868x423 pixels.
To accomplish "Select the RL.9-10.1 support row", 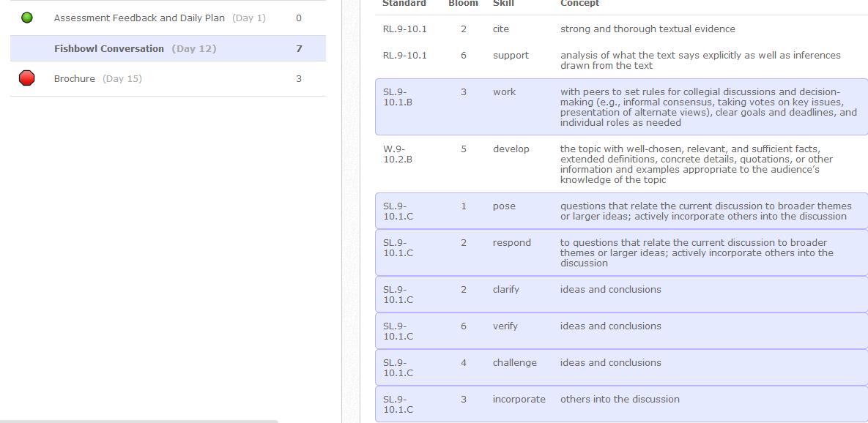I will coord(621,60).
